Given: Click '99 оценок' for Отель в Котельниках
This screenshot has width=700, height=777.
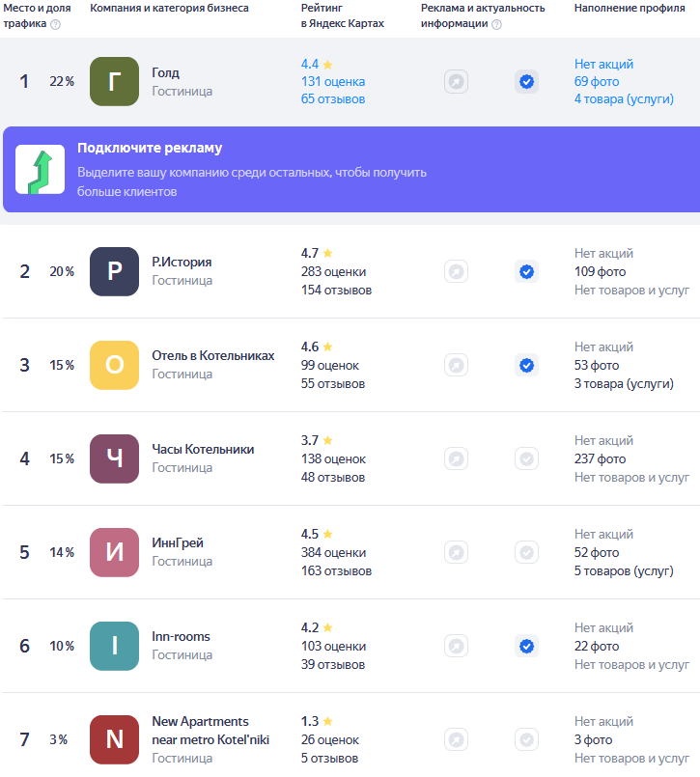Looking at the screenshot, I should (x=330, y=366).
